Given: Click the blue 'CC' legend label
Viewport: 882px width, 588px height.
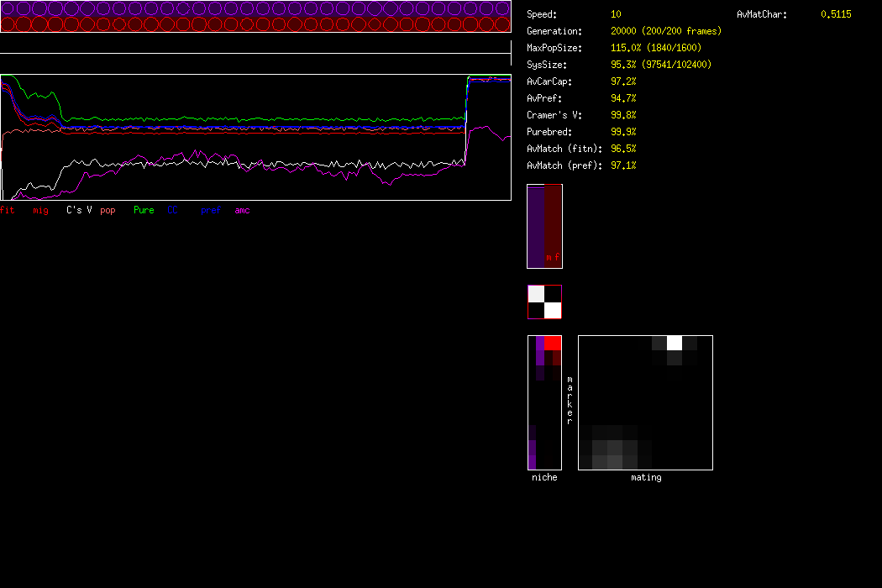Looking at the screenshot, I should [x=173, y=210].
